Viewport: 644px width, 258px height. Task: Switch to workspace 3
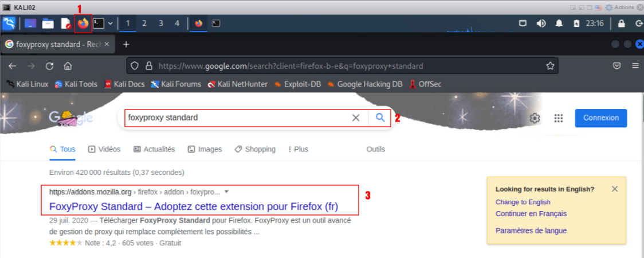pos(161,24)
